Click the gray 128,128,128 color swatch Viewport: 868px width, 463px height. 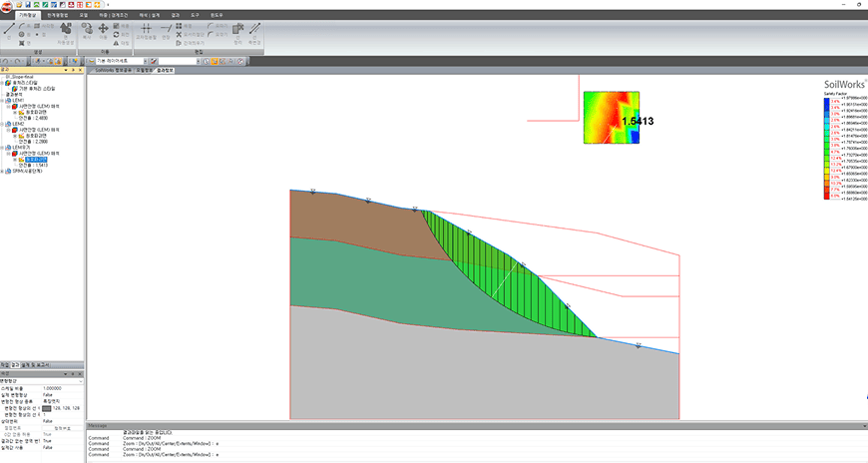pos(47,408)
